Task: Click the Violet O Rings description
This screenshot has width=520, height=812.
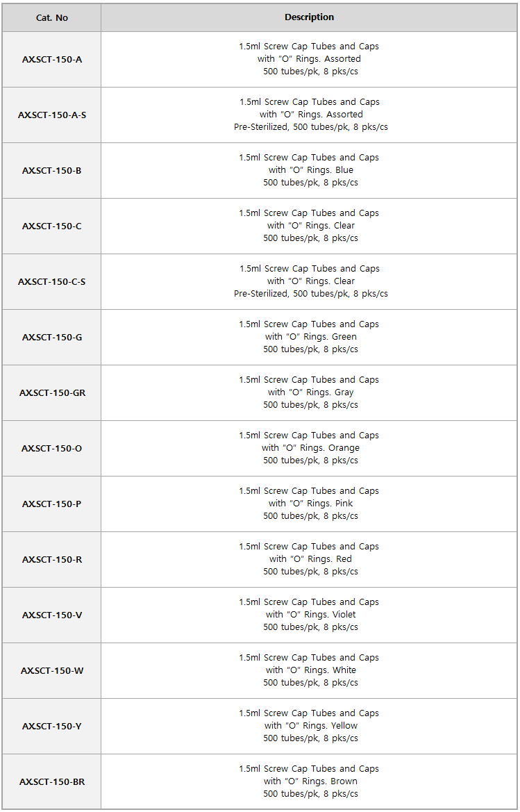Action: tap(310, 615)
